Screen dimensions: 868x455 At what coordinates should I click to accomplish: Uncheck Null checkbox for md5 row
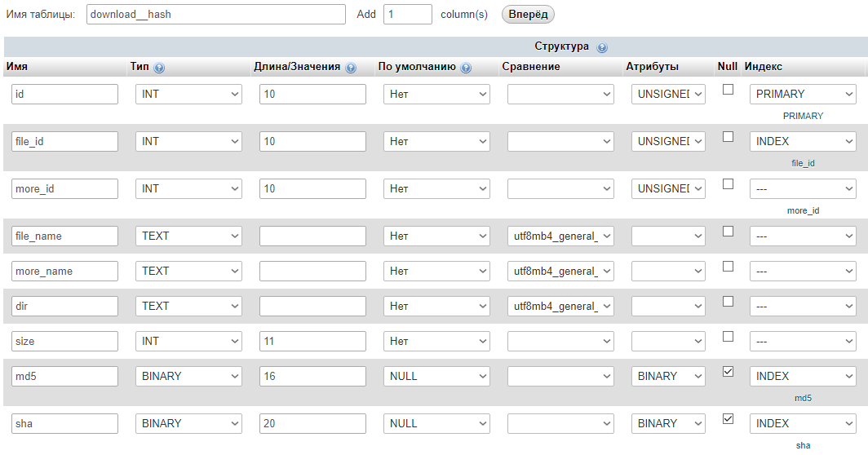pyautogui.click(x=728, y=372)
